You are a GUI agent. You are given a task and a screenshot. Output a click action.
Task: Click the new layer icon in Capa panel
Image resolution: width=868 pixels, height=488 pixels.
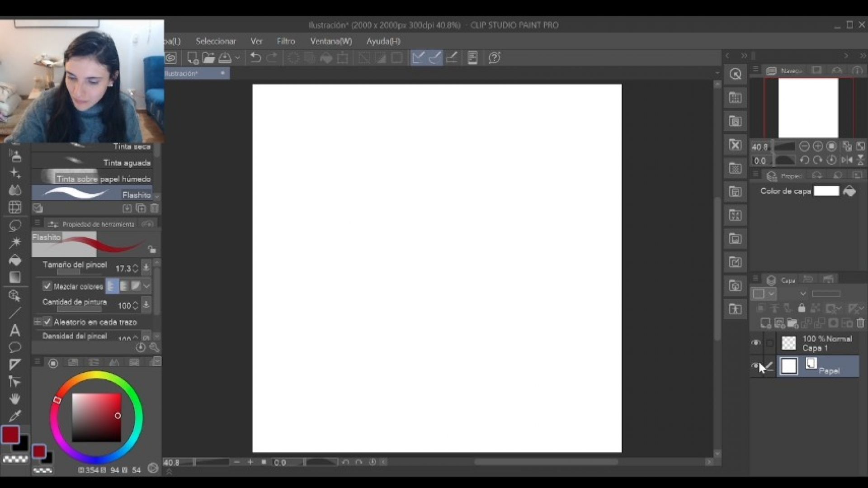pos(766,324)
